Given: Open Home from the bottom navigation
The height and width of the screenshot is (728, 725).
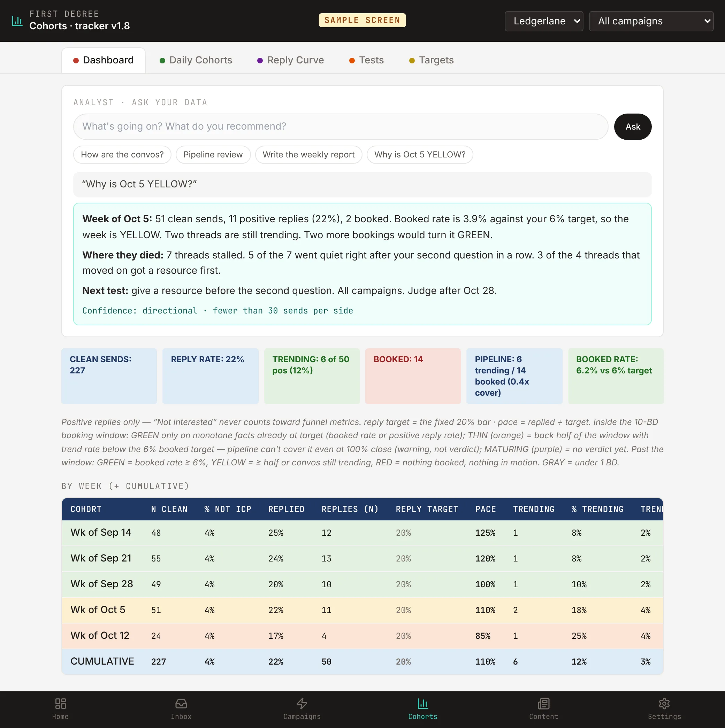Looking at the screenshot, I should [x=60, y=709].
